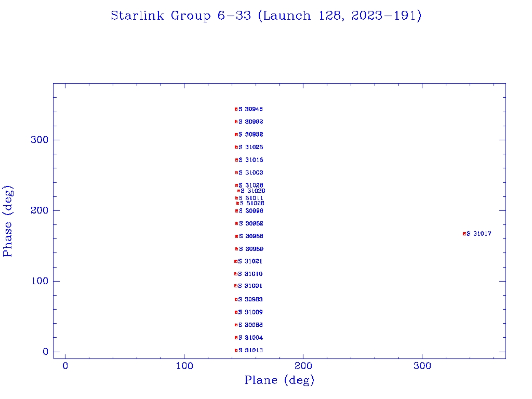Click the "0" tick label on Plane axis

pyautogui.click(x=65, y=366)
